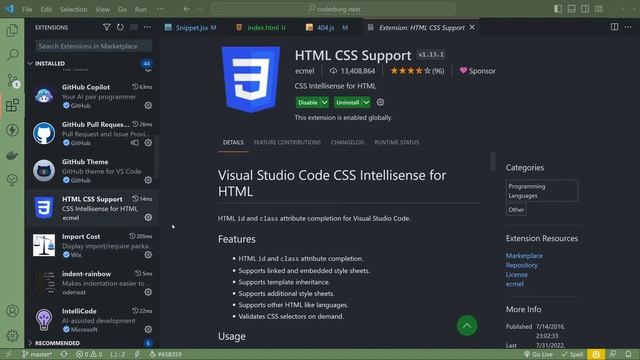Open manage gear for IntelliCode
This screenshot has height=360, width=640.
pos(148,329)
